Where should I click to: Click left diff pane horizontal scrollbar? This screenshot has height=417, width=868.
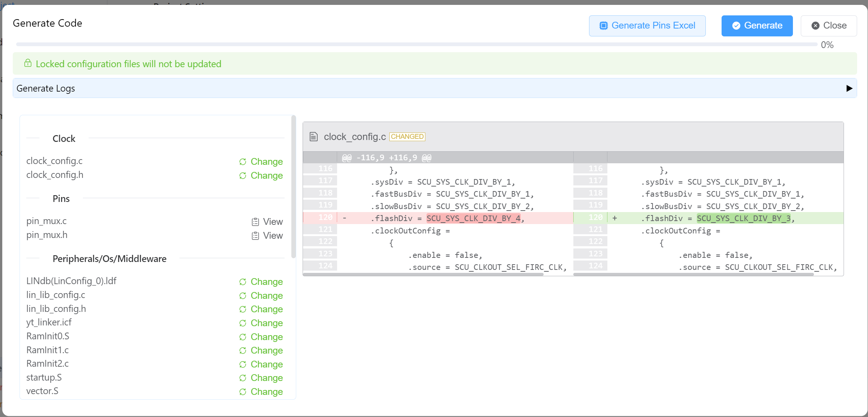click(x=423, y=274)
